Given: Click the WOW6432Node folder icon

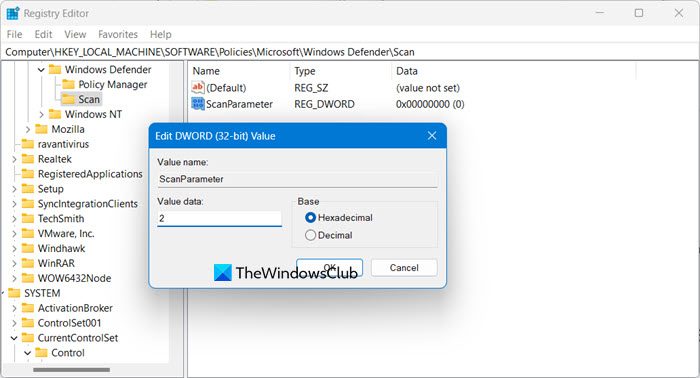Looking at the screenshot, I should [28, 278].
